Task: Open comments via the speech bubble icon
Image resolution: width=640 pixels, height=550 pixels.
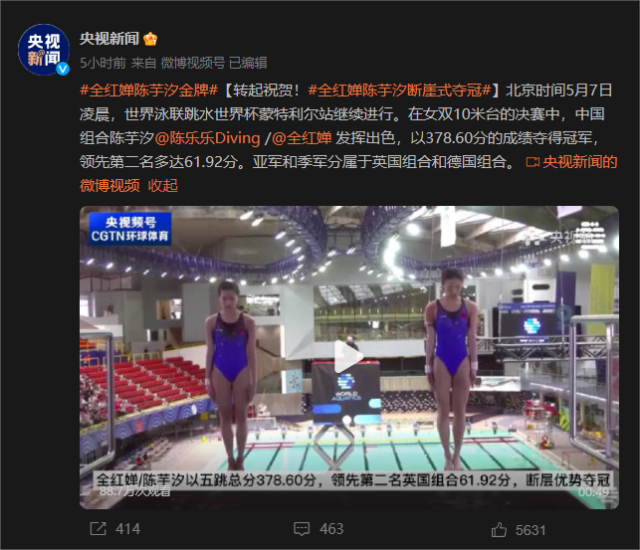Action: point(302,529)
